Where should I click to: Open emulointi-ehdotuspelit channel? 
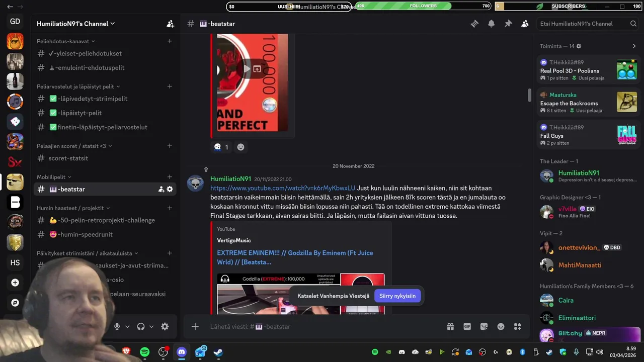(105, 67)
